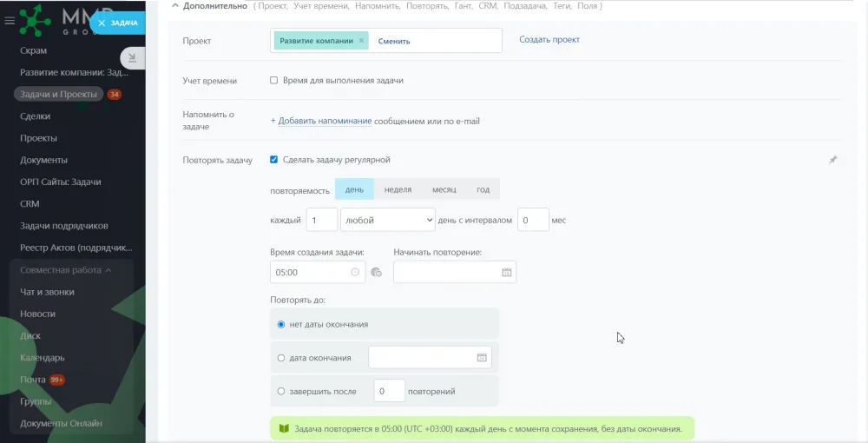This screenshot has height=443, width=868.
Task: Click the 99+ mail badge
Action: pos(57,380)
